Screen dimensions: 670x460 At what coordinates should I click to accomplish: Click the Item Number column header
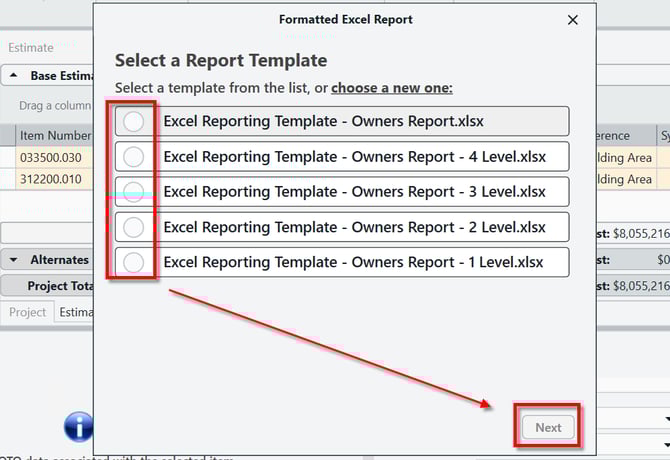(x=54, y=136)
